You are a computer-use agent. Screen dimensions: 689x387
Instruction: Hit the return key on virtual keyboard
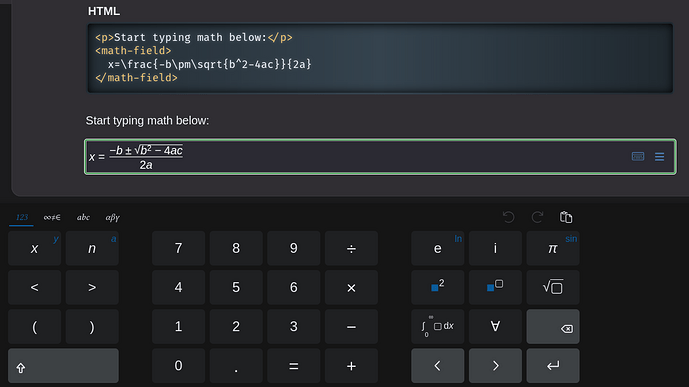(x=553, y=366)
